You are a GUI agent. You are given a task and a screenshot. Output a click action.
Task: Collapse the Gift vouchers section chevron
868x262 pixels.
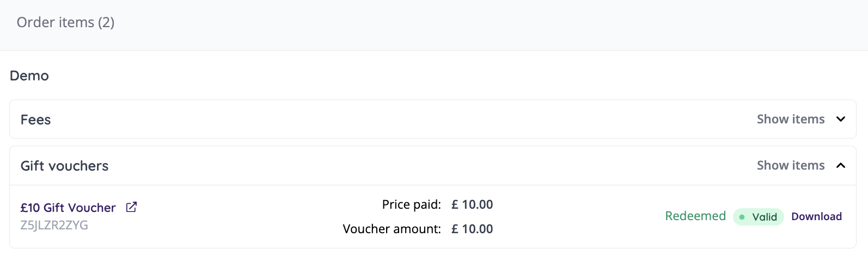841,165
